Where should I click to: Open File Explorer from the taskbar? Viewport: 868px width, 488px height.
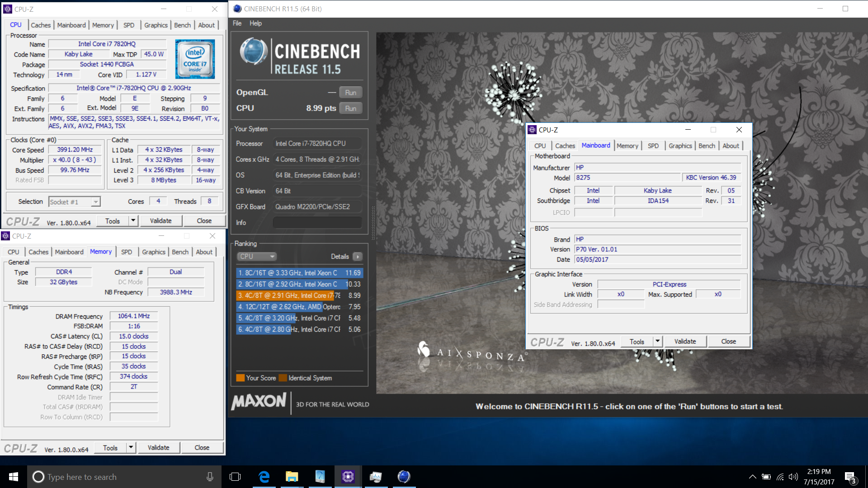[292, 477]
